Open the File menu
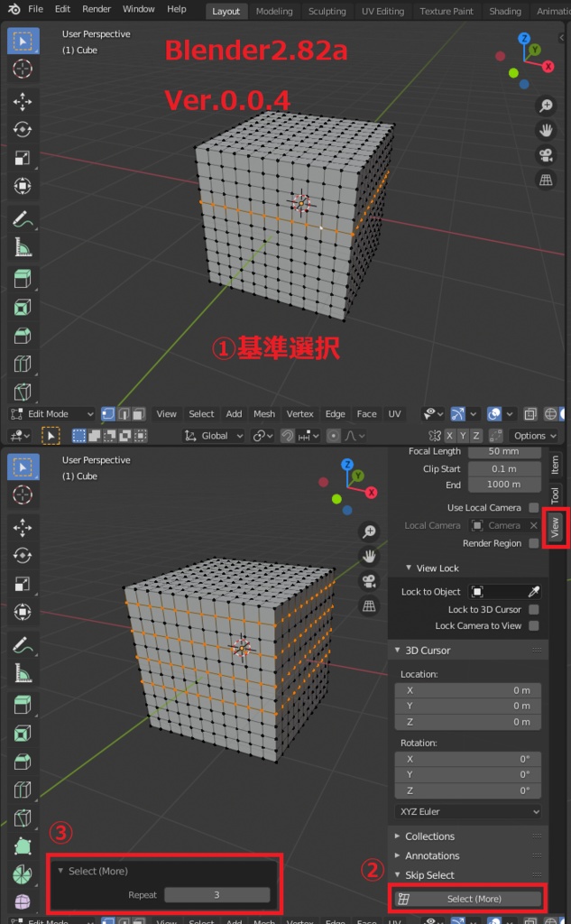571x924 pixels. (x=35, y=9)
